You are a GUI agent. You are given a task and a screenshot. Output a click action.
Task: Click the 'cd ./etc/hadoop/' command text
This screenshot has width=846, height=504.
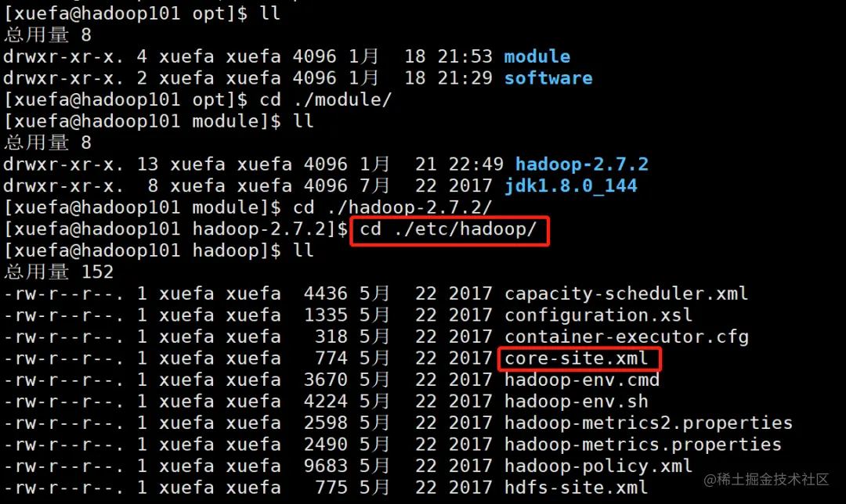tap(448, 229)
